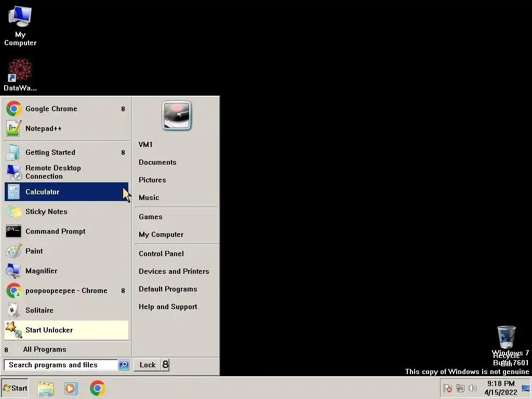Focus the Search programs and files box
Image resolution: width=532 pixels, height=399 pixels.
tap(61, 365)
